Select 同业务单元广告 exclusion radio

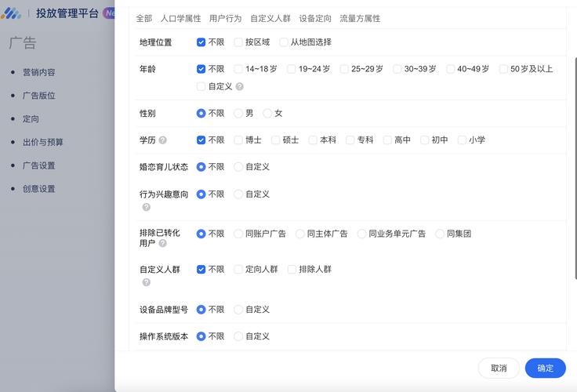361,234
